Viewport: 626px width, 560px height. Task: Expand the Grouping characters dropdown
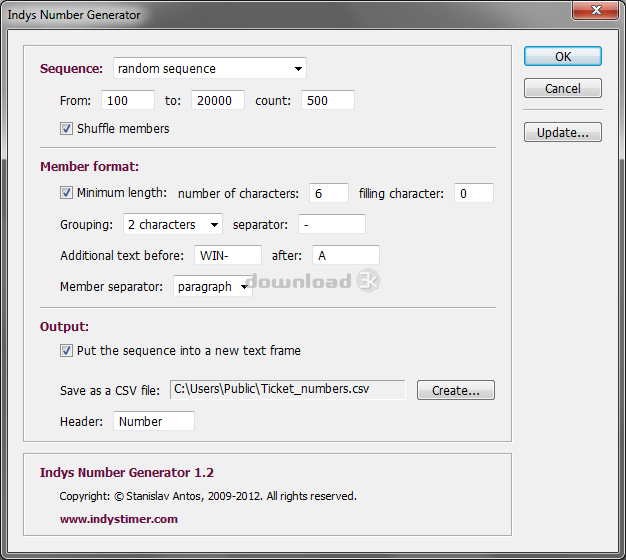pos(172,225)
